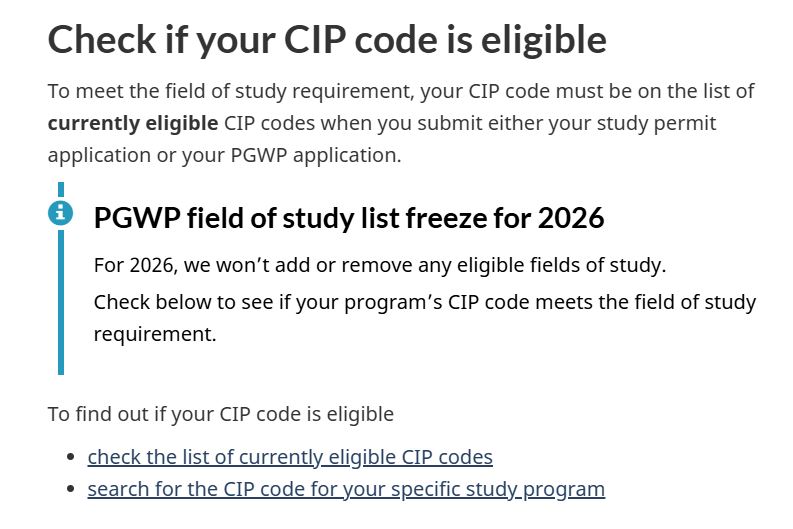Screen dimensions: 793x529
Task: Click the word "requirement." ending the notice
Action: 155,334
